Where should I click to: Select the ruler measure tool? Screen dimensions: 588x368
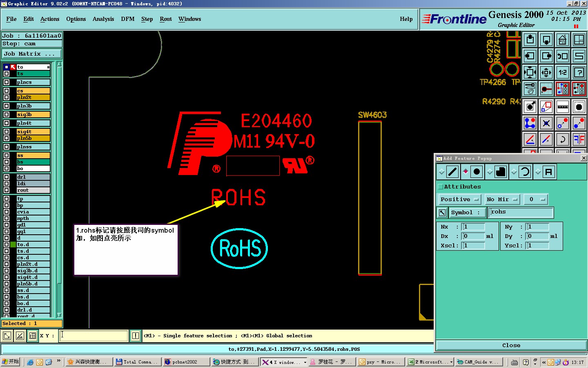pos(563,107)
